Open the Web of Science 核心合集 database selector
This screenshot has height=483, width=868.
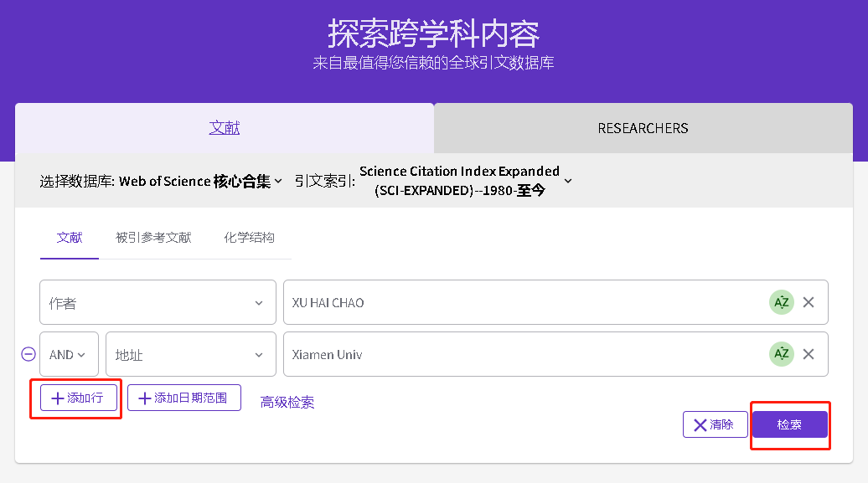pyautogui.click(x=200, y=181)
